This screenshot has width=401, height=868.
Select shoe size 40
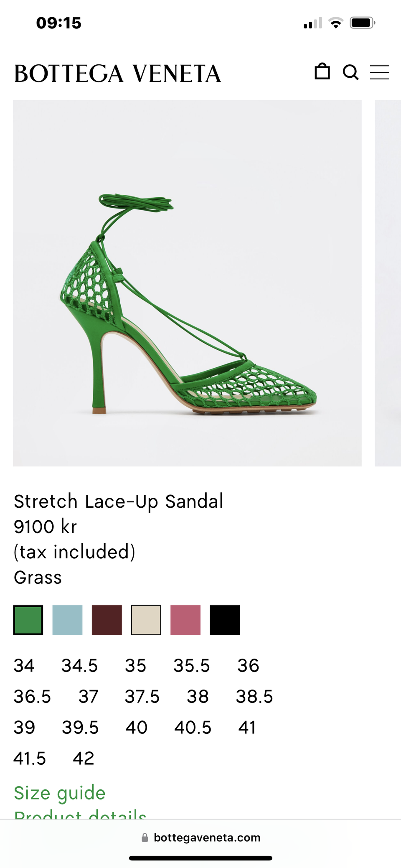137,728
